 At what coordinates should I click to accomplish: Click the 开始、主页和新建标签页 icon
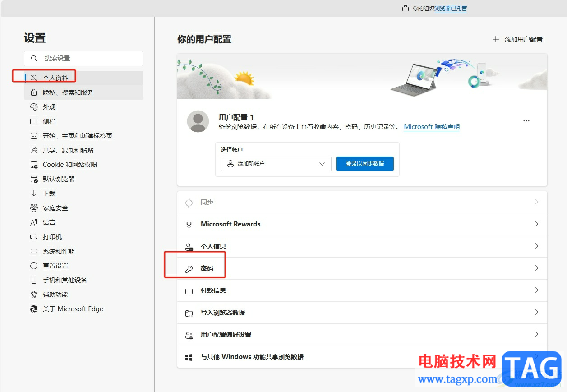tap(34, 136)
